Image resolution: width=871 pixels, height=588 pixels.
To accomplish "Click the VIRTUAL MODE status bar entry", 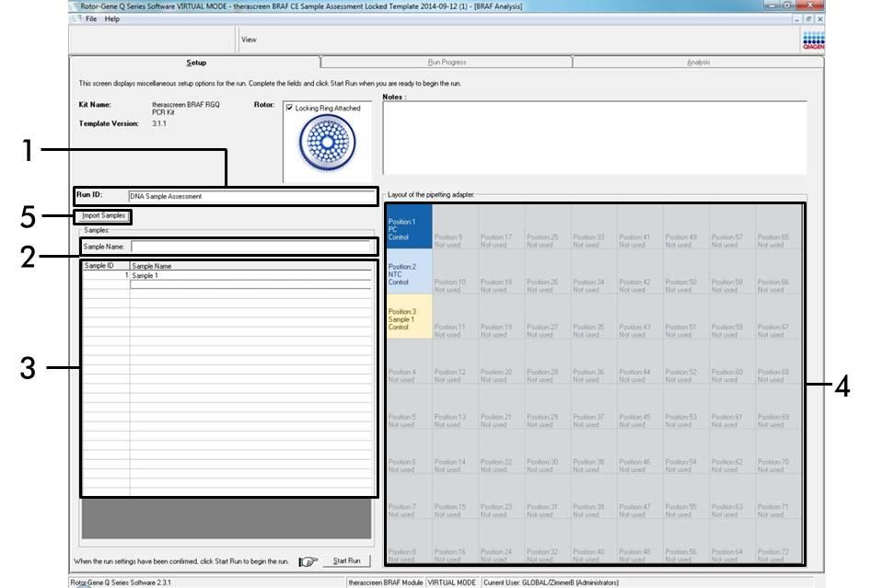I will [x=451, y=582].
